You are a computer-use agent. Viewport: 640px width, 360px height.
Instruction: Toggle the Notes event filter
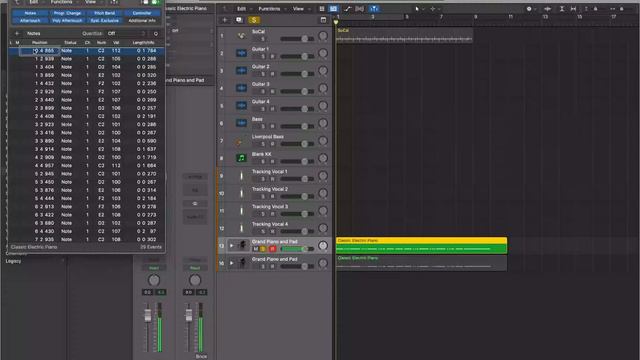30,13
